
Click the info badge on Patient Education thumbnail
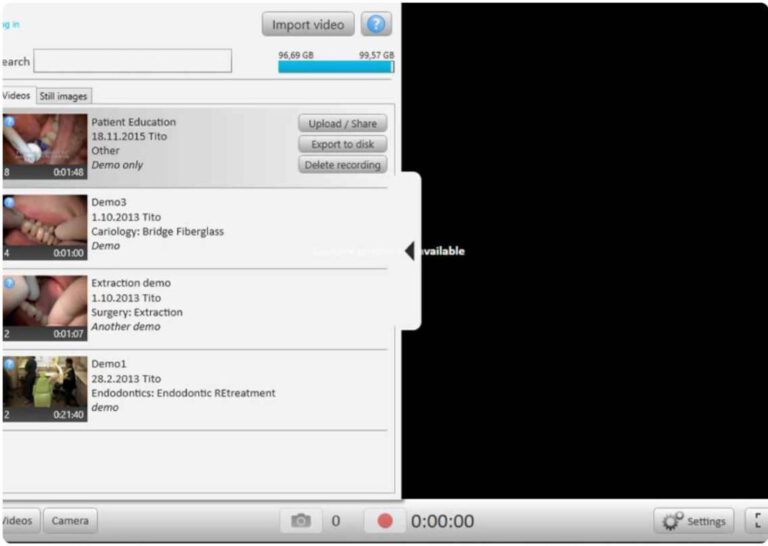(9, 122)
